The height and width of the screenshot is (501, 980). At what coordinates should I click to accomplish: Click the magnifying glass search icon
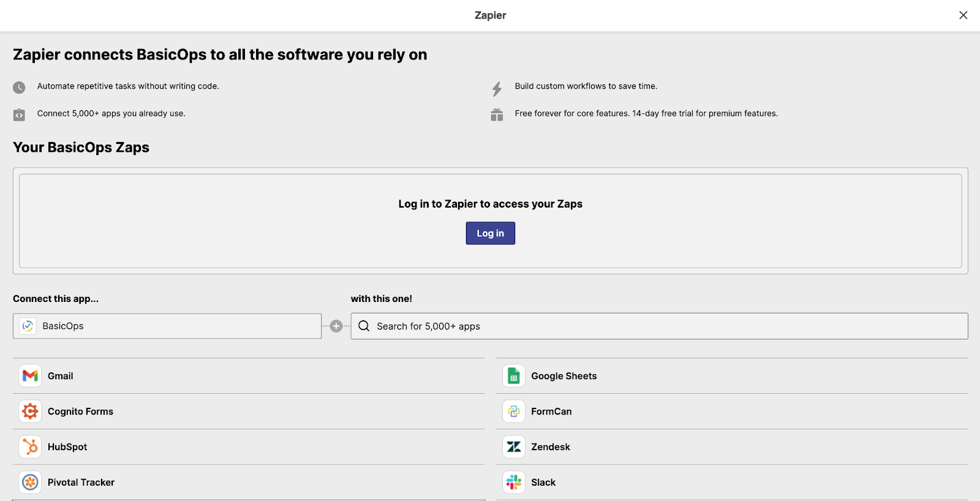364,326
